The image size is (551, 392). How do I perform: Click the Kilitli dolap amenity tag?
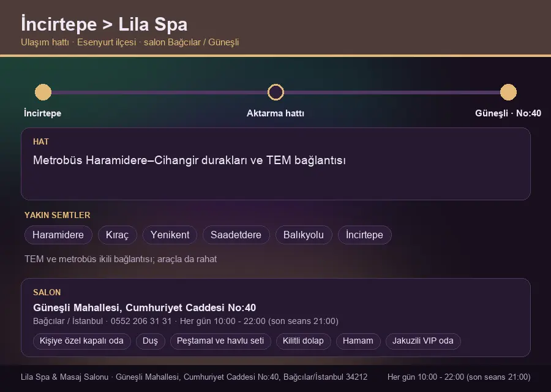(303, 341)
